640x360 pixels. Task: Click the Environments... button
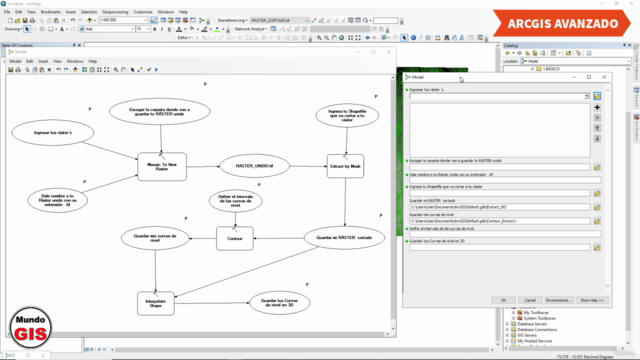[559, 300]
